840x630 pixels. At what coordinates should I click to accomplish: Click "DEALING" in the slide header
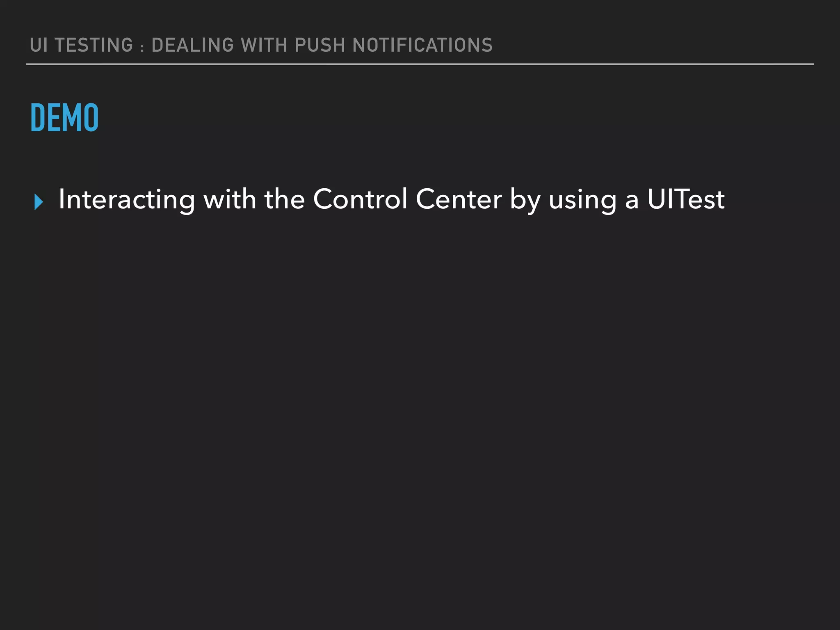193,45
